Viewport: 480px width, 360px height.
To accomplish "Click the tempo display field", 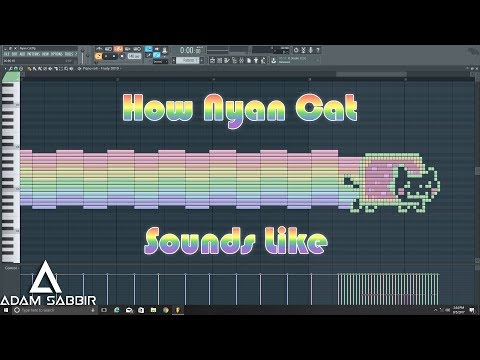I will coord(134,56).
